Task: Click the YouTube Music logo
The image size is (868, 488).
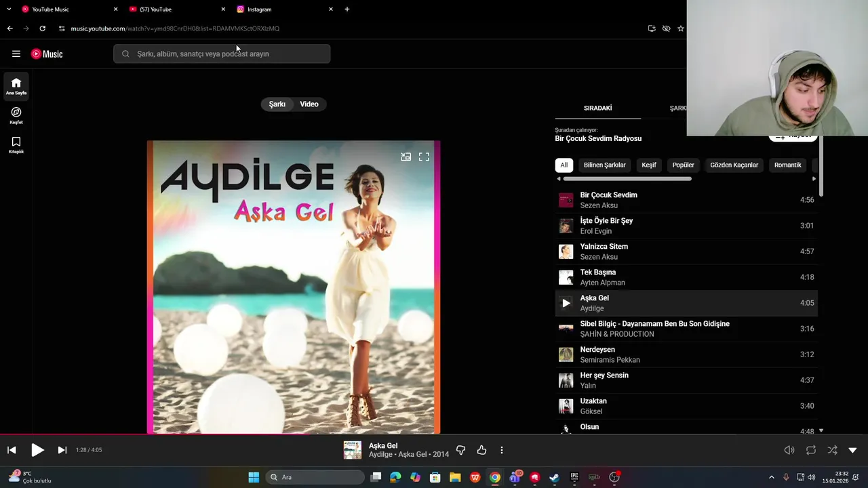Action: (x=47, y=54)
